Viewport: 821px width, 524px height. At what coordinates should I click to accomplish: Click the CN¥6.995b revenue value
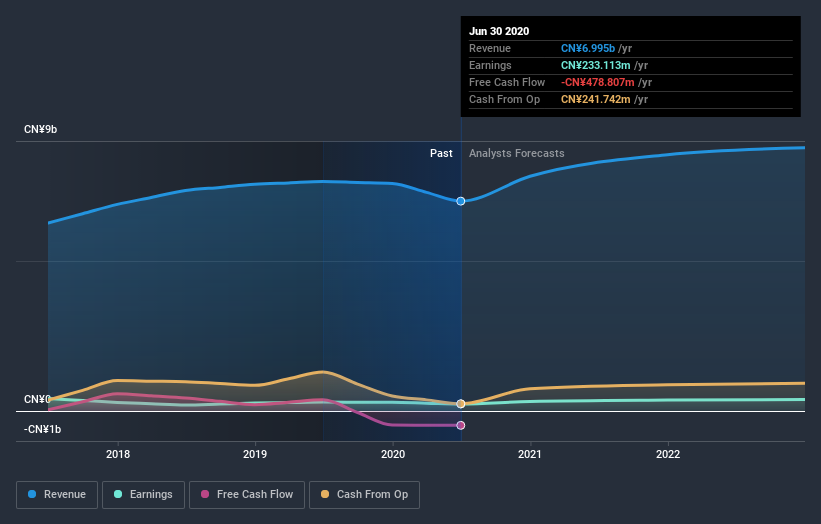[588, 48]
